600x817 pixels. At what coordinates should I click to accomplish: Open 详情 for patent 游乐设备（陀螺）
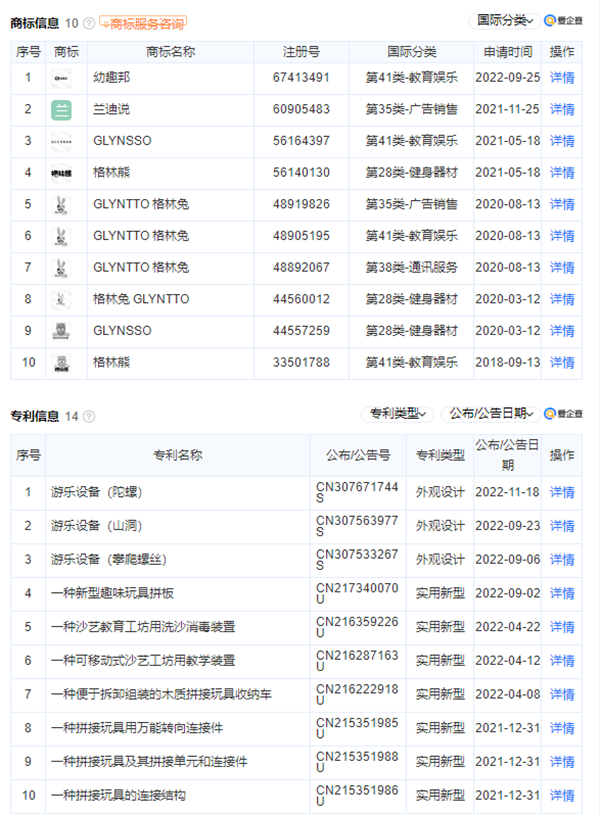pos(562,492)
